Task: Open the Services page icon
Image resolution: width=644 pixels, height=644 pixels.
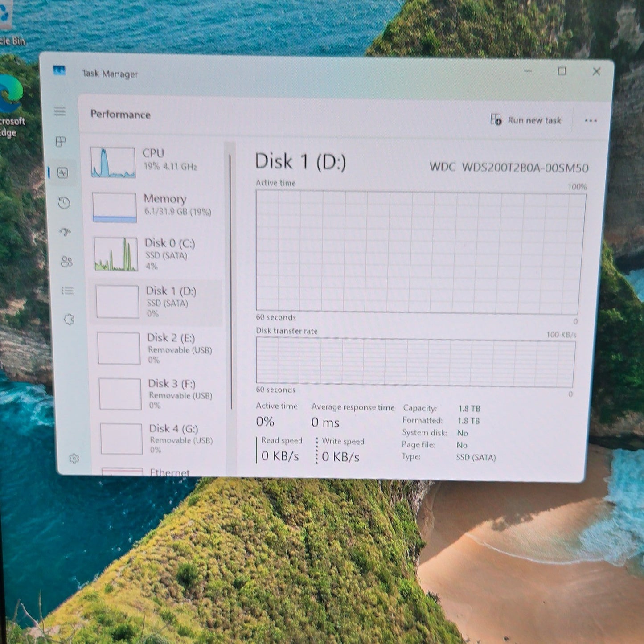Action: 69,320
